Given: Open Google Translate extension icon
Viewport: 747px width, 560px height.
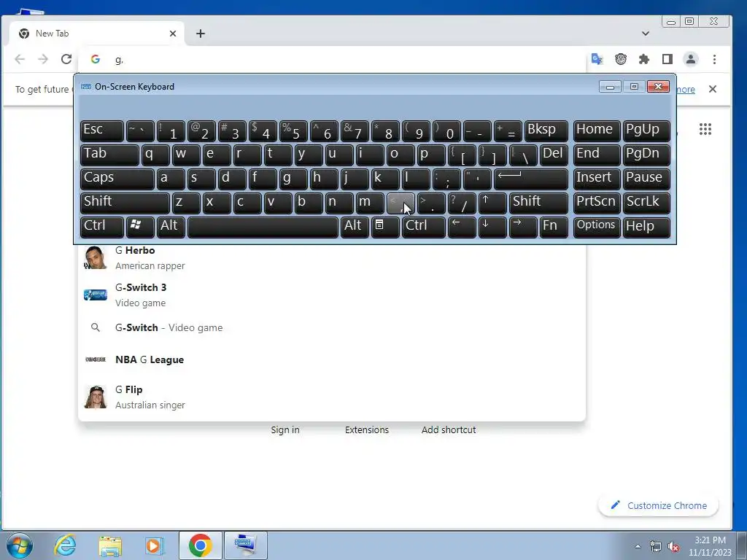Looking at the screenshot, I should tap(597, 59).
